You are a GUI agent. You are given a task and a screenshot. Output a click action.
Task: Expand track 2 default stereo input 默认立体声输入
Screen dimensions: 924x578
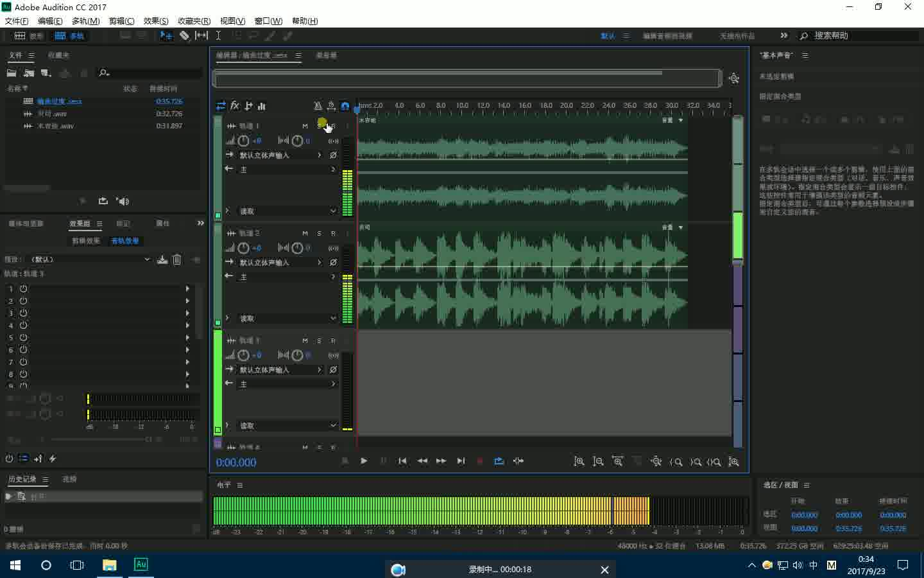point(280,263)
